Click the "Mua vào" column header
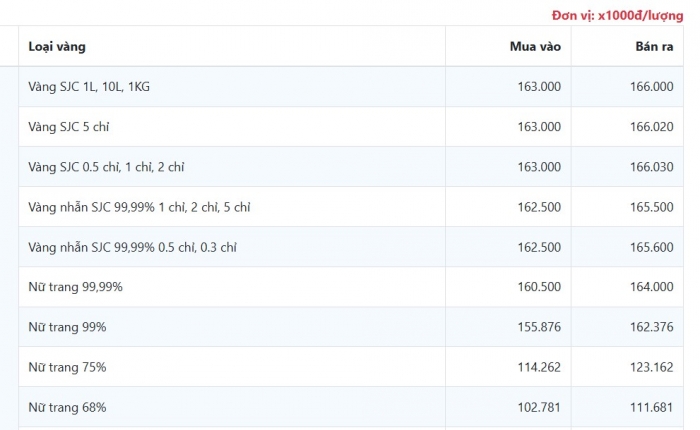This screenshot has height=430, width=700. coord(535,47)
